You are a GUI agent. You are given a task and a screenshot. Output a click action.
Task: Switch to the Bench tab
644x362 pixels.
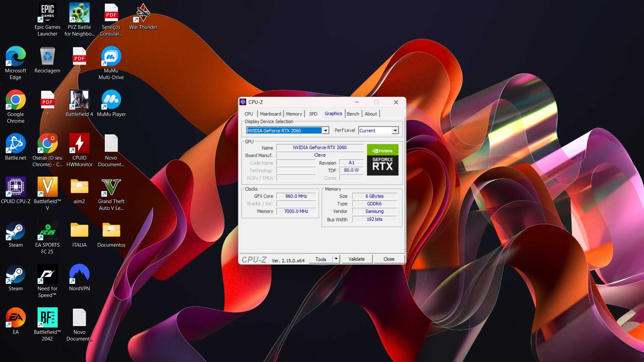click(x=353, y=114)
